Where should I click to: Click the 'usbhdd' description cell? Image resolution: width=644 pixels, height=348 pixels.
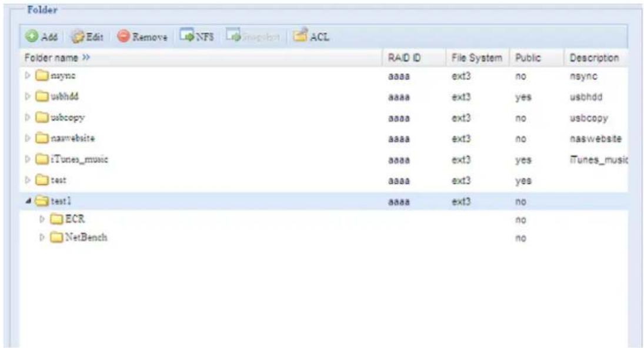tap(586, 97)
